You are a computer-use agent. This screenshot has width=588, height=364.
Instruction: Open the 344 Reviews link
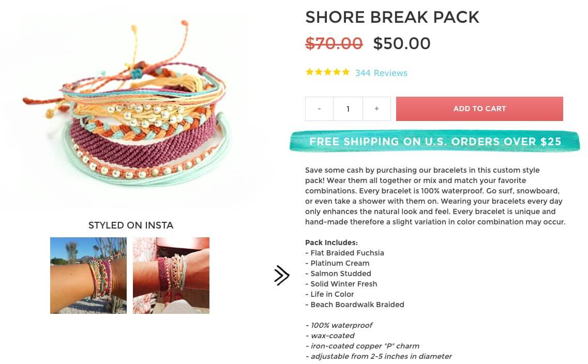pyautogui.click(x=381, y=73)
